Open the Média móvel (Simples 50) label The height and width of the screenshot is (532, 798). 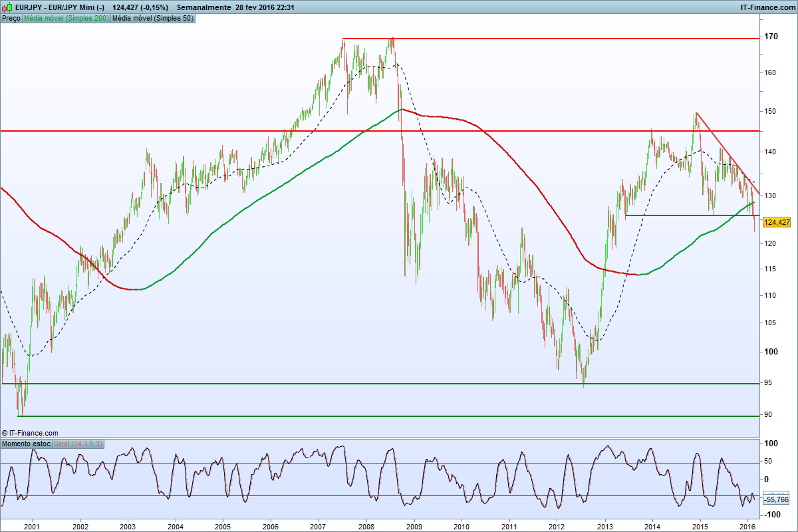click(153, 19)
